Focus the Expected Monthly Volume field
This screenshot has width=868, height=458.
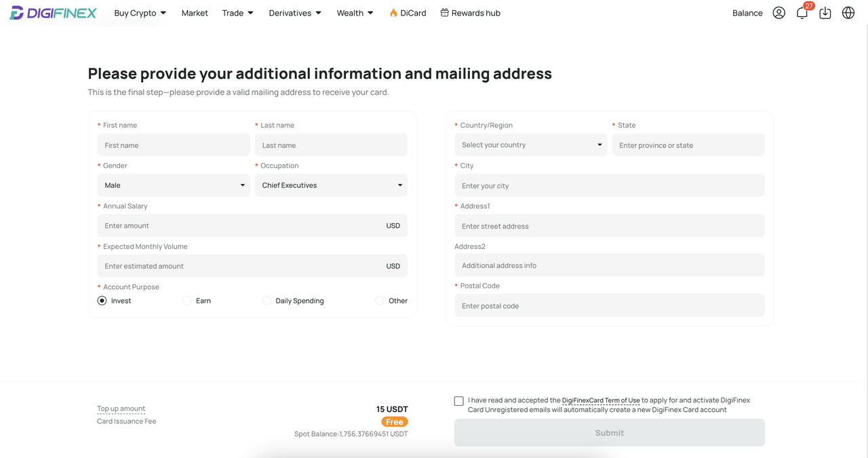tap(252, 266)
